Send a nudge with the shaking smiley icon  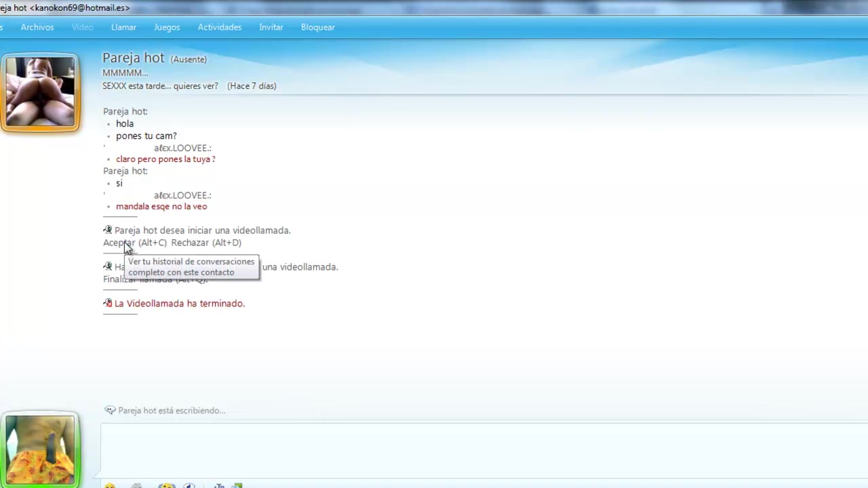pyautogui.click(x=166, y=485)
